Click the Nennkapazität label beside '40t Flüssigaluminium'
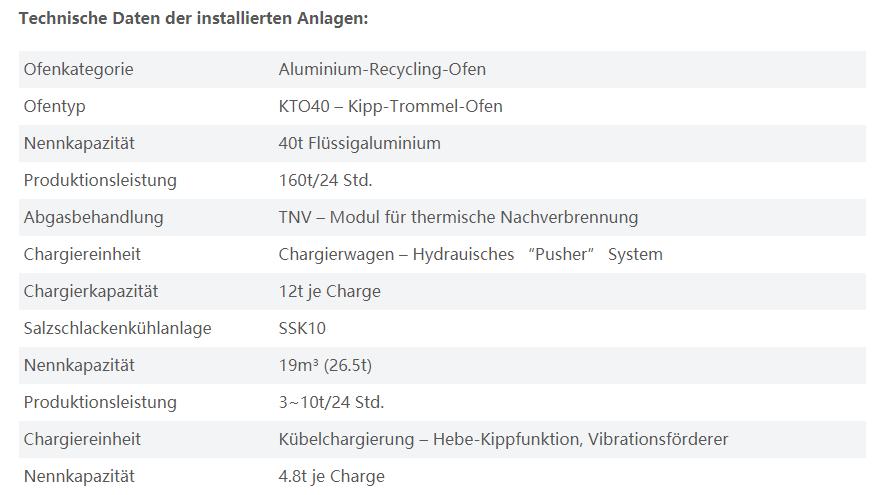Viewport: 879px width, 495px height. click(x=79, y=143)
